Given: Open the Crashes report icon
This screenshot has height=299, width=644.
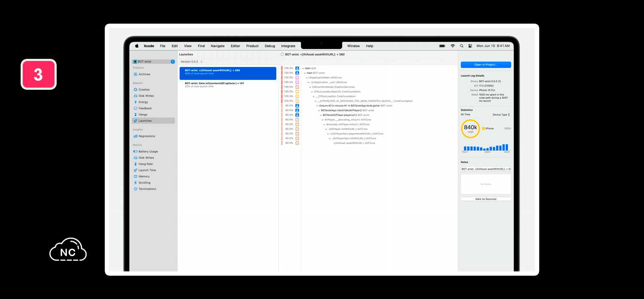Looking at the screenshot, I should tap(136, 89).
